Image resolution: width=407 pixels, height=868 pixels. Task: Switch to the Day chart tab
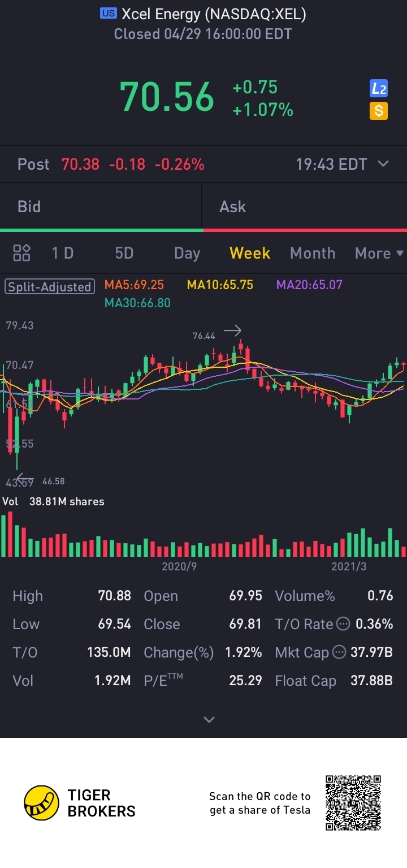coord(187,253)
